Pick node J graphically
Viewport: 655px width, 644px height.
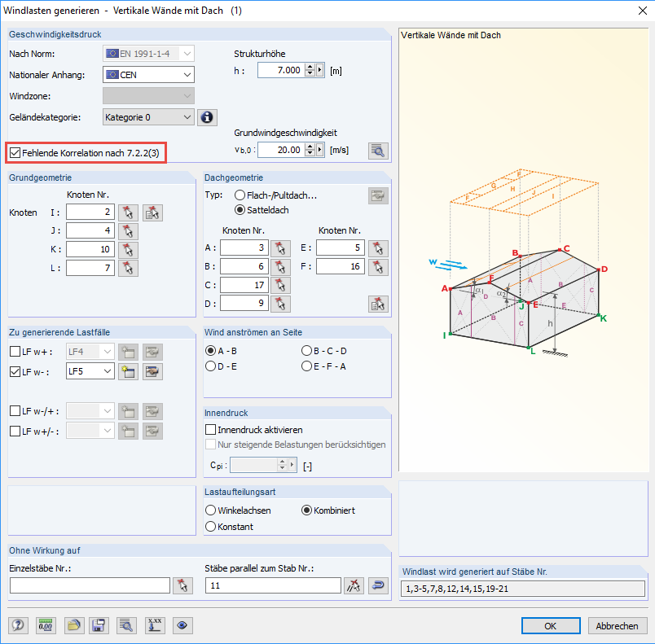[128, 230]
